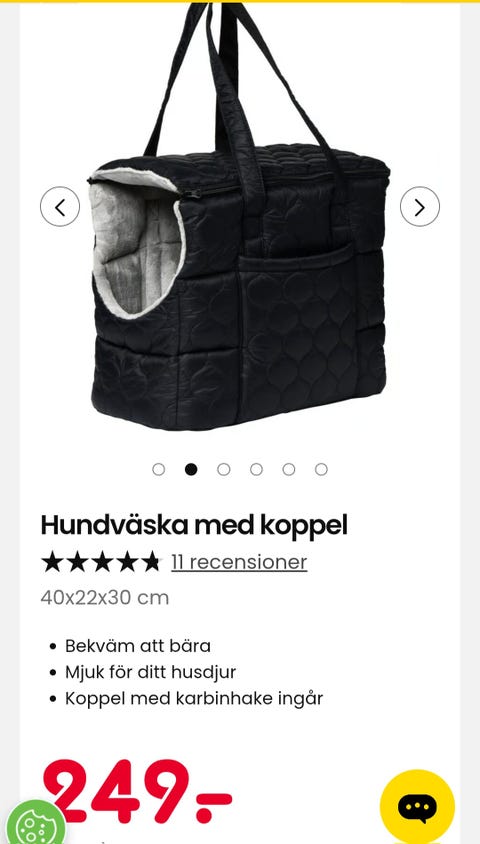
Task: Advance to the next product image
Action: coord(420,206)
